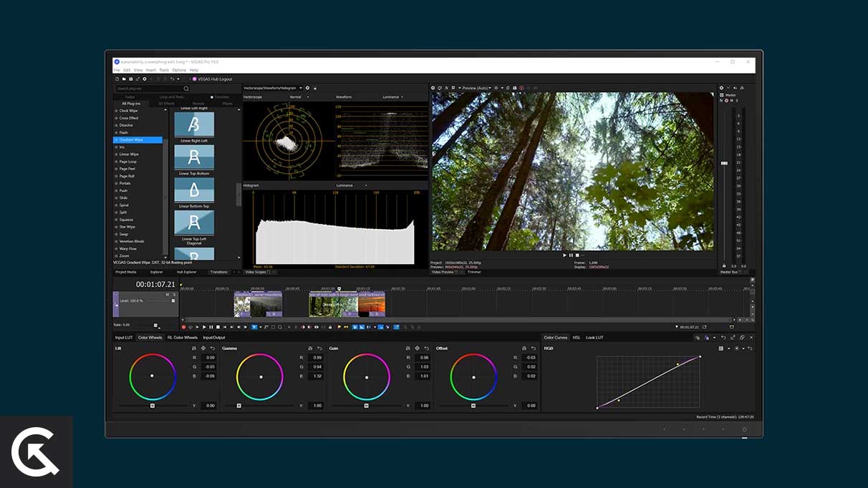Screen dimensions: 868x488
Task: Pause the video preview
Action: (571, 255)
